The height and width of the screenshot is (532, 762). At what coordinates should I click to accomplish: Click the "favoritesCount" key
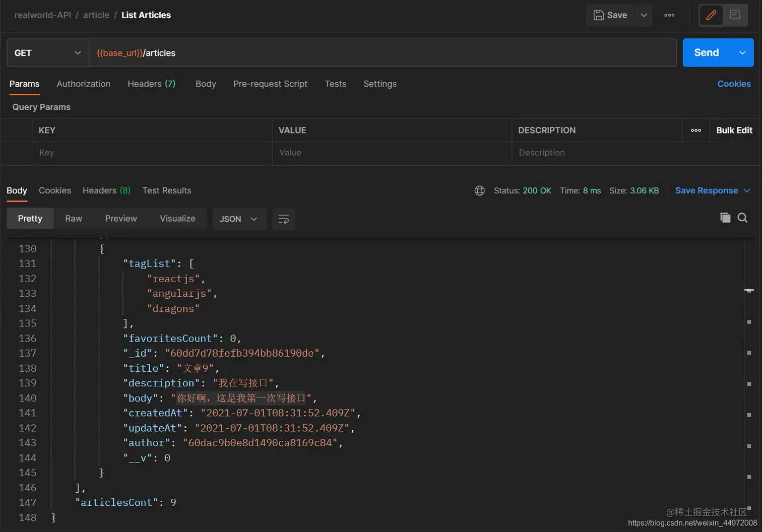click(x=170, y=338)
